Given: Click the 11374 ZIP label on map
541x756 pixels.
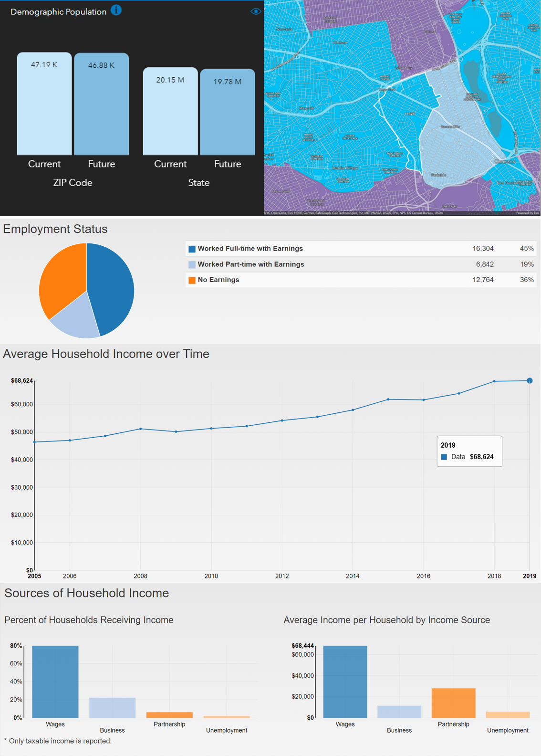Looking at the screenshot, I should 410,114.
